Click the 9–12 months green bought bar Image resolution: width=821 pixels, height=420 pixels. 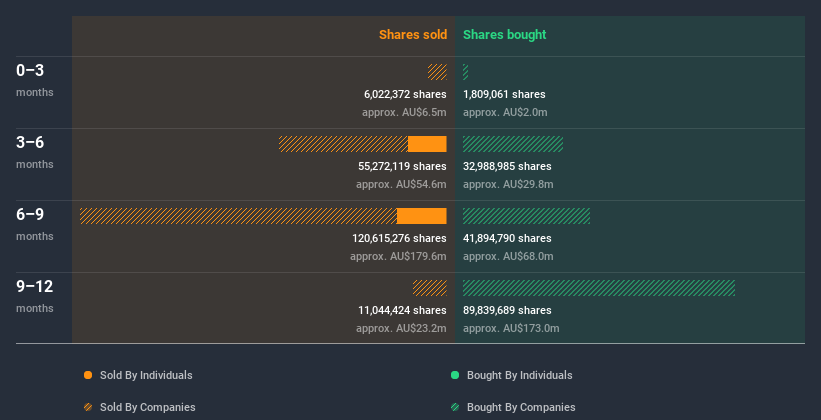coord(599,288)
